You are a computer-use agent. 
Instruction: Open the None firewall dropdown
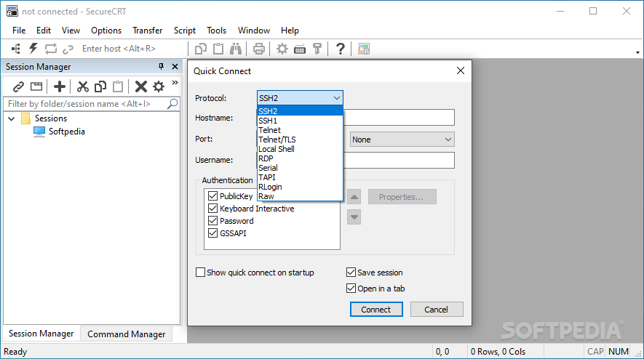(402, 140)
